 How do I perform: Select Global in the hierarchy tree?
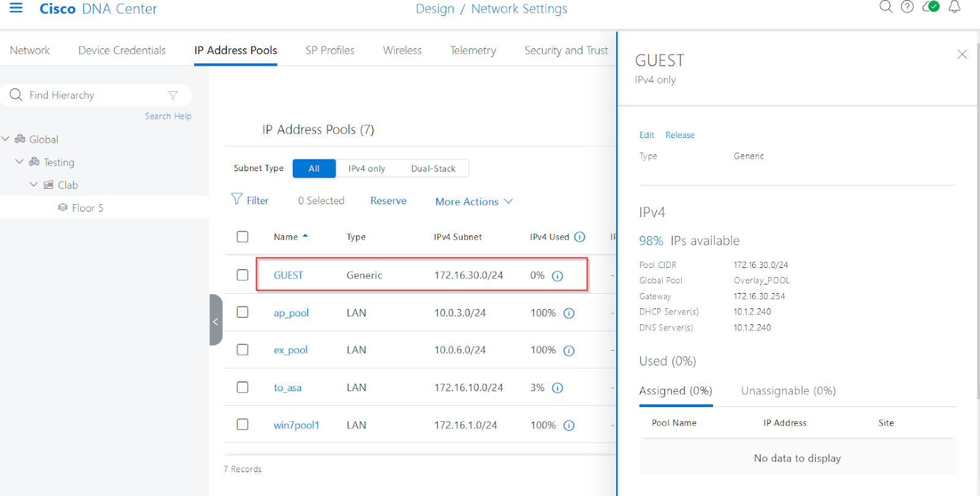click(x=44, y=139)
